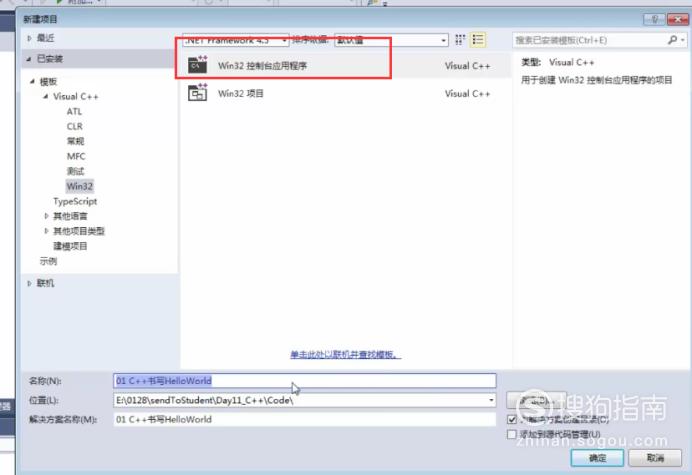692x475 pixels.
Task: Select MFC template category
Action: (76, 156)
